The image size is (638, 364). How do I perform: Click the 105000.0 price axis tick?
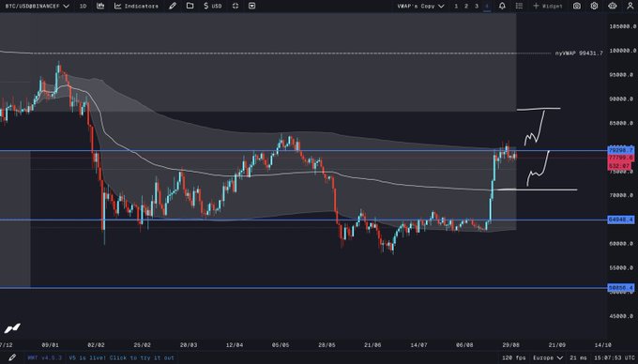tap(623, 26)
